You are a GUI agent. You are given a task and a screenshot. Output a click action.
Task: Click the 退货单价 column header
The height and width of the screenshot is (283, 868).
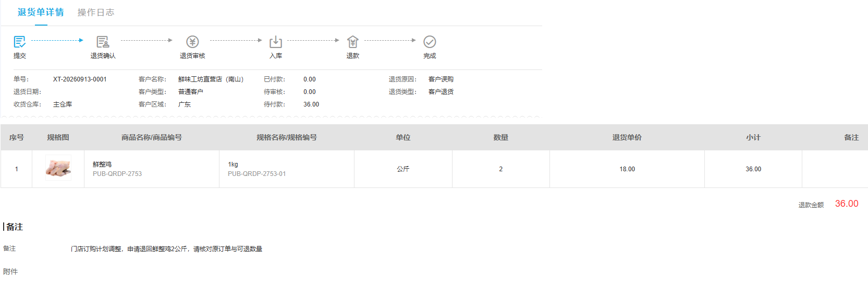(x=627, y=137)
